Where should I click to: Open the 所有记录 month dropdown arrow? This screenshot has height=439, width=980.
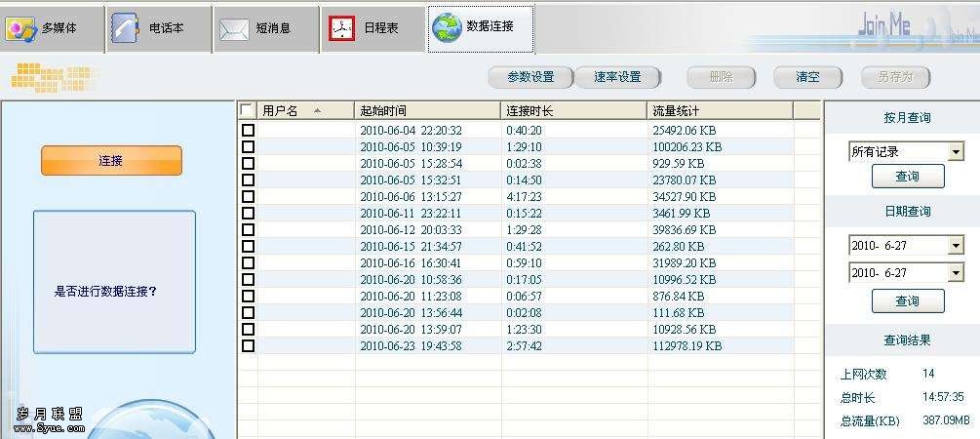pyautogui.click(x=956, y=152)
